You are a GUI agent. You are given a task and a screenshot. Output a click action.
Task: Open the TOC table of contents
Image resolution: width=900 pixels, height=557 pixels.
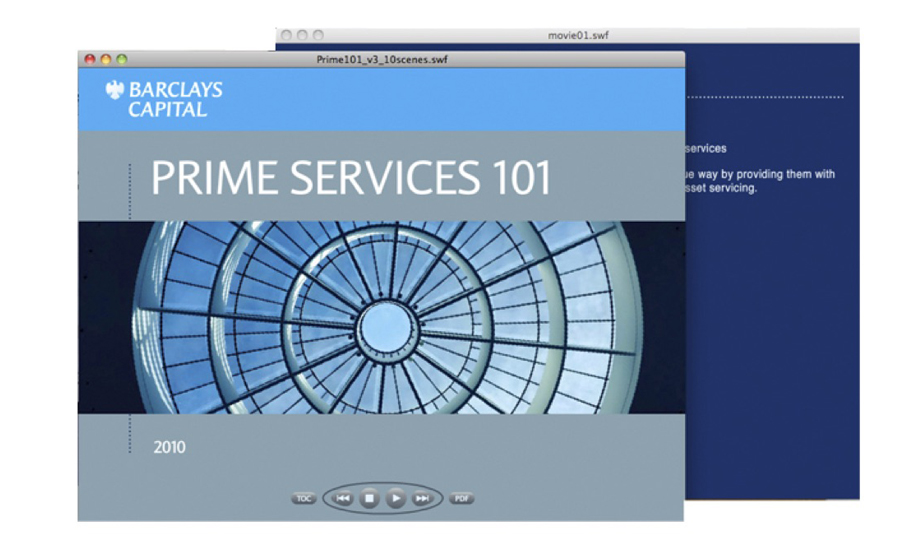[303, 498]
